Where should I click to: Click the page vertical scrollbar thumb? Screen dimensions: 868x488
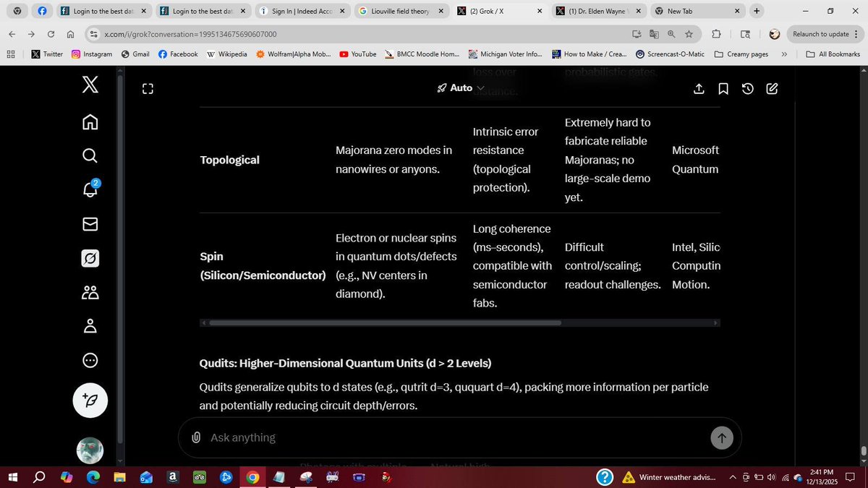point(863,451)
